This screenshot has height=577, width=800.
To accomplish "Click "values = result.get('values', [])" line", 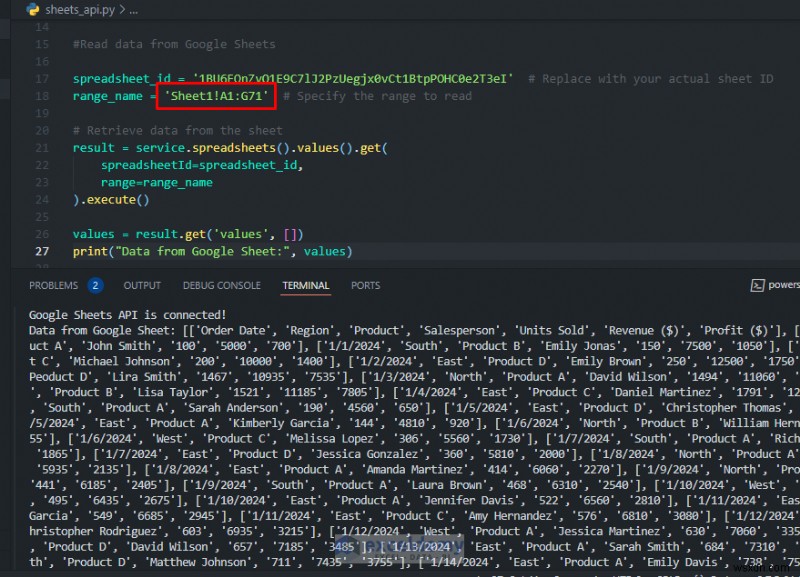I will pos(188,234).
